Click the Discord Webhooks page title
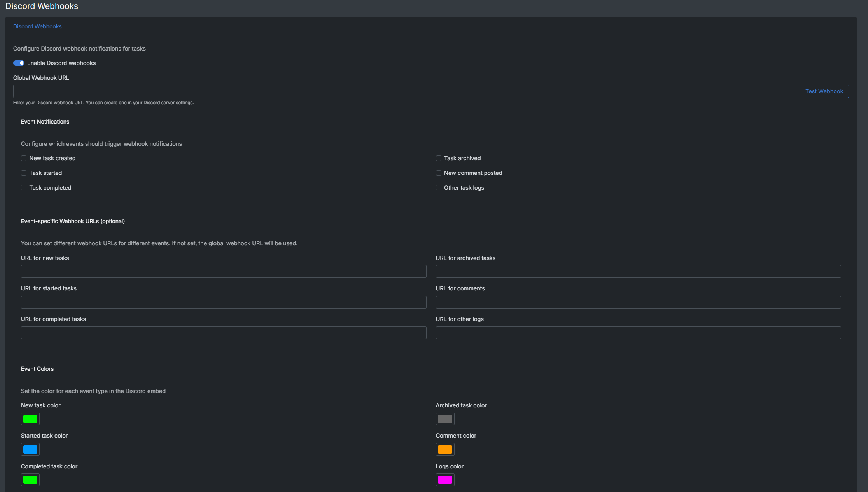 pos(42,6)
